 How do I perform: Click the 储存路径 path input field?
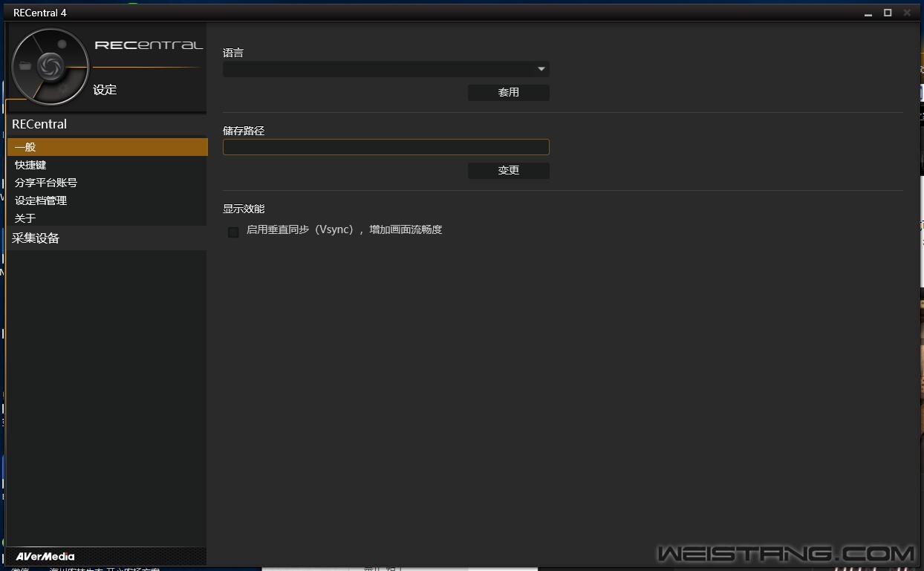[385, 147]
